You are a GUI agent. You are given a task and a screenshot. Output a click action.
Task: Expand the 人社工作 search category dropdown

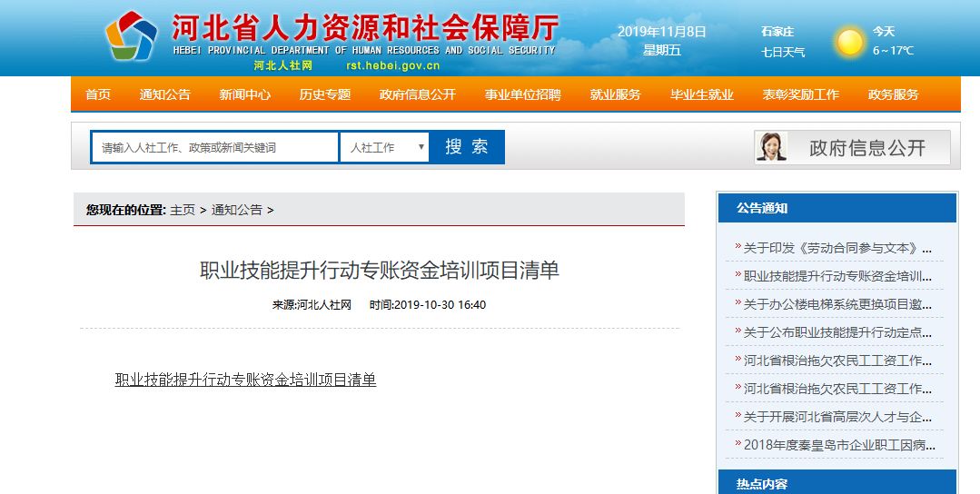[x=384, y=147]
